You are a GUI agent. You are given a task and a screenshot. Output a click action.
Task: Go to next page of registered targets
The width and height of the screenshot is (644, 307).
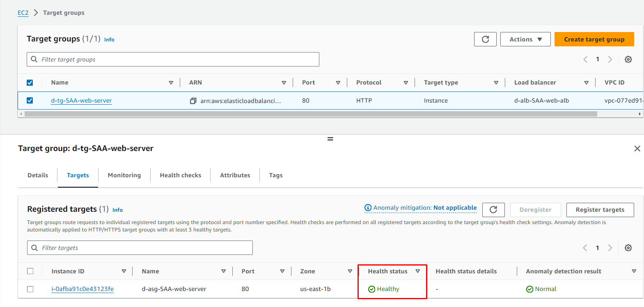pos(610,248)
